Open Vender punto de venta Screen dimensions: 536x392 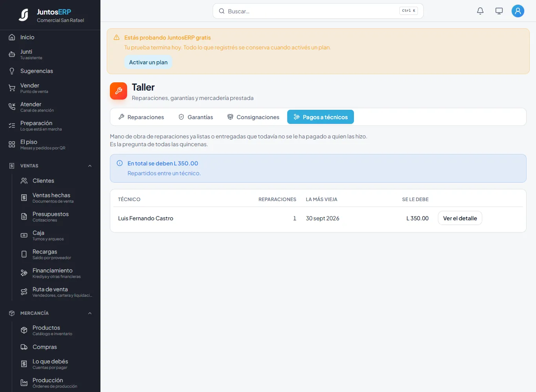pos(50,88)
